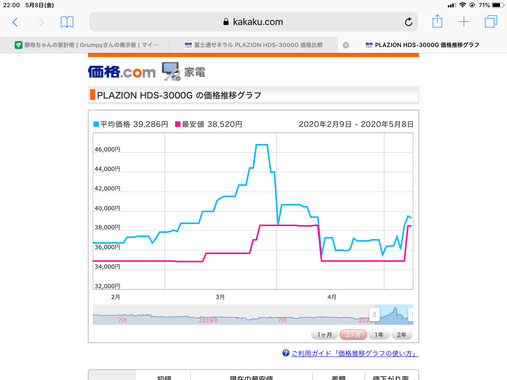Select the 2年 range button
The height and width of the screenshot is (380, 507).
click(402, 335)
